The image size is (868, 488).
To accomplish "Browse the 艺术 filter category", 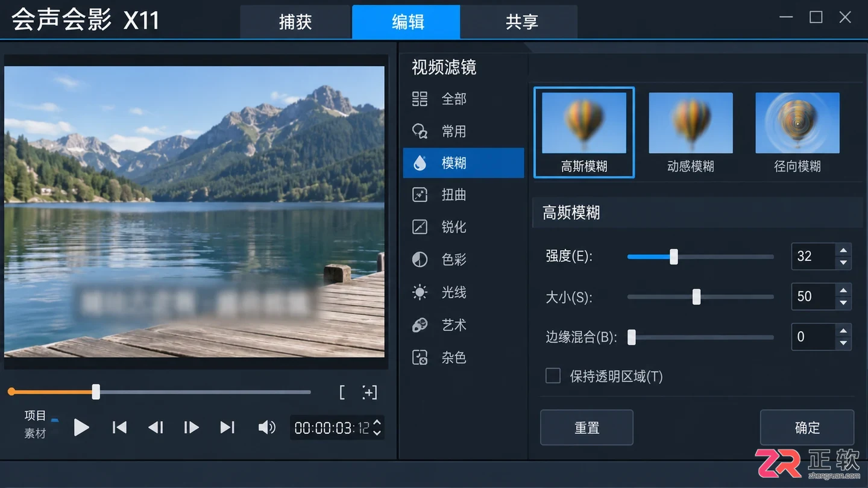I will click(464, 325).
